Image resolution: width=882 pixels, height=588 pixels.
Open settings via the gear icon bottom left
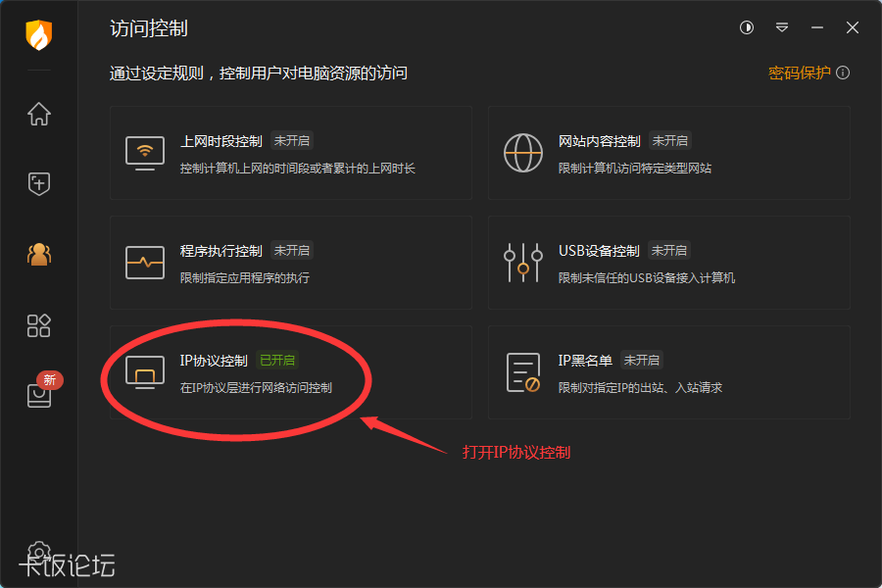click(x=37, y=552)
